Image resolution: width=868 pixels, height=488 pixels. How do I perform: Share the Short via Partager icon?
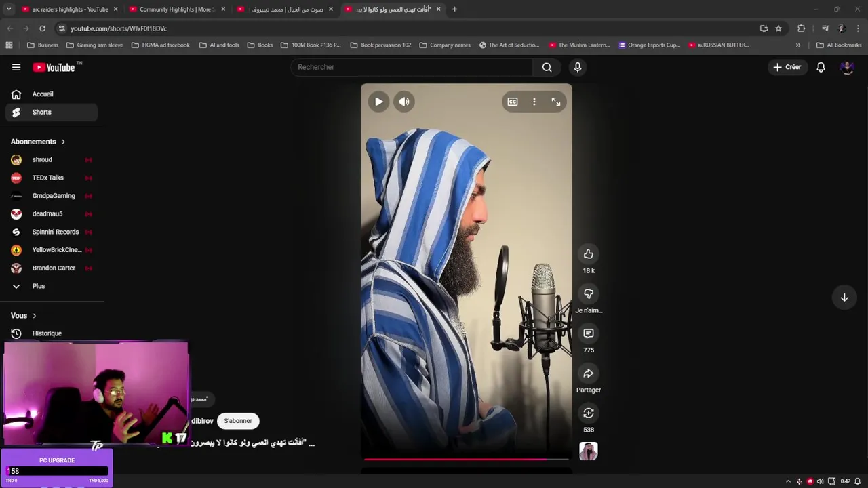pos(589,373)
